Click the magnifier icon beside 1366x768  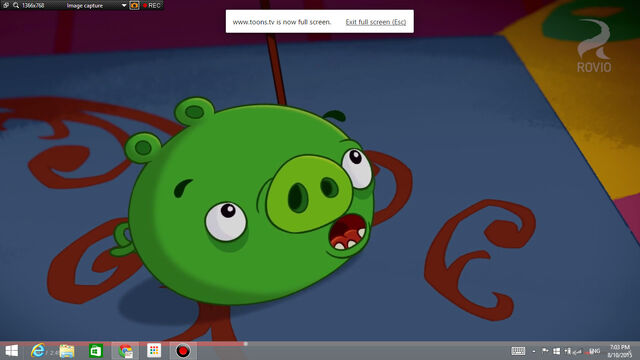(x=16, y=5)
